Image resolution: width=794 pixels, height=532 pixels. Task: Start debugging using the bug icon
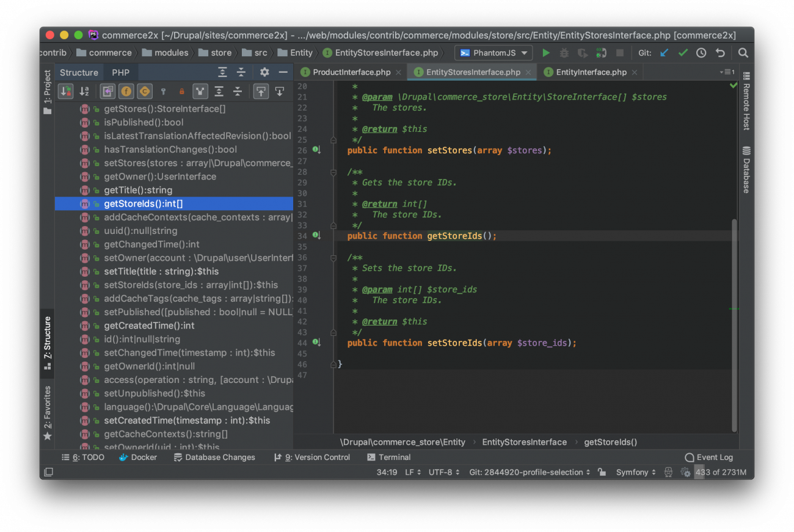564,53
